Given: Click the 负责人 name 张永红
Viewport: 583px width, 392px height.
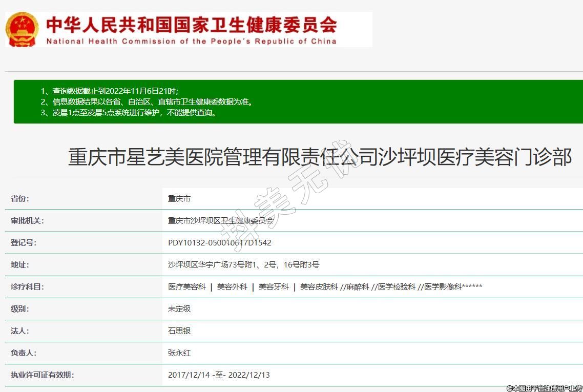Looking at the screenshot, I should 179,353.
